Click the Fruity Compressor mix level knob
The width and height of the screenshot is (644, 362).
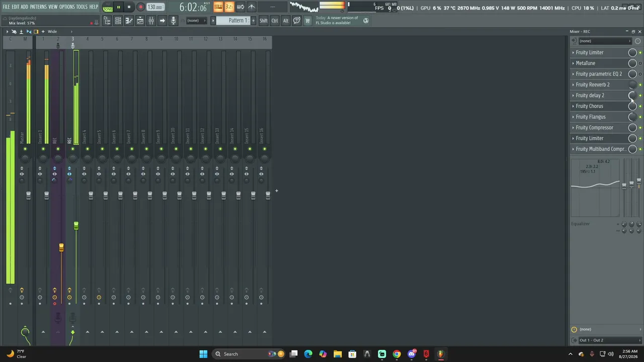(x=632, y=128)
